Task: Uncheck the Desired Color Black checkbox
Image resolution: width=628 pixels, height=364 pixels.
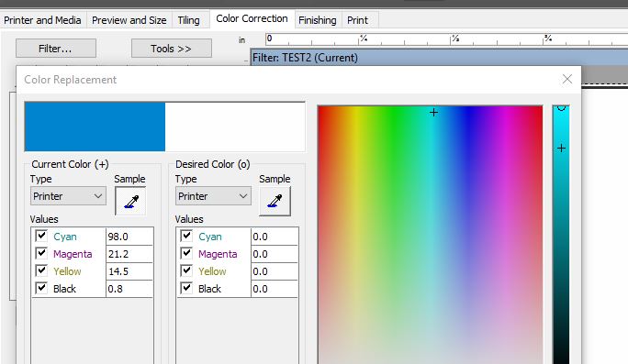Action: pyautogui.click(x=186, y=288)
